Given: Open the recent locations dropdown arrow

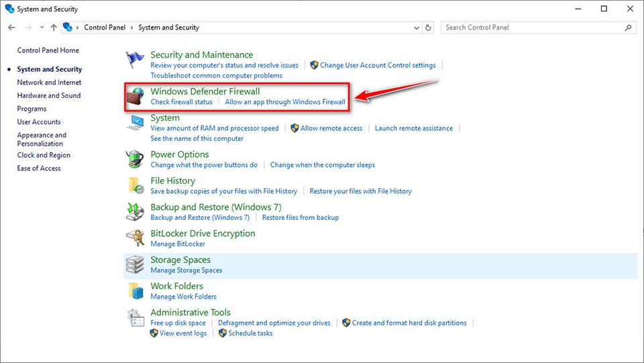Looking at the screenshot, I should click(42, 28).
